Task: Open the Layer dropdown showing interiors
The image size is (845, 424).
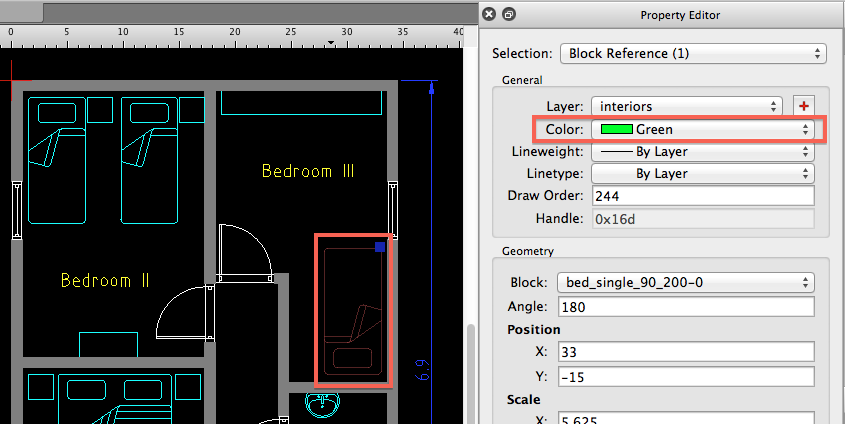Action: pyautogui.click(x=687, y=106)
